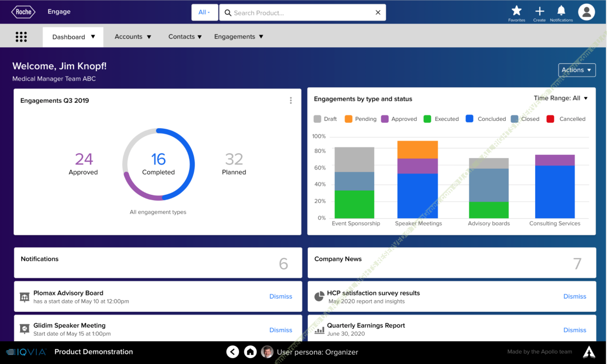Dismiss HCP satisfaction survey results news
607x364 pixels.
point(575,296)
